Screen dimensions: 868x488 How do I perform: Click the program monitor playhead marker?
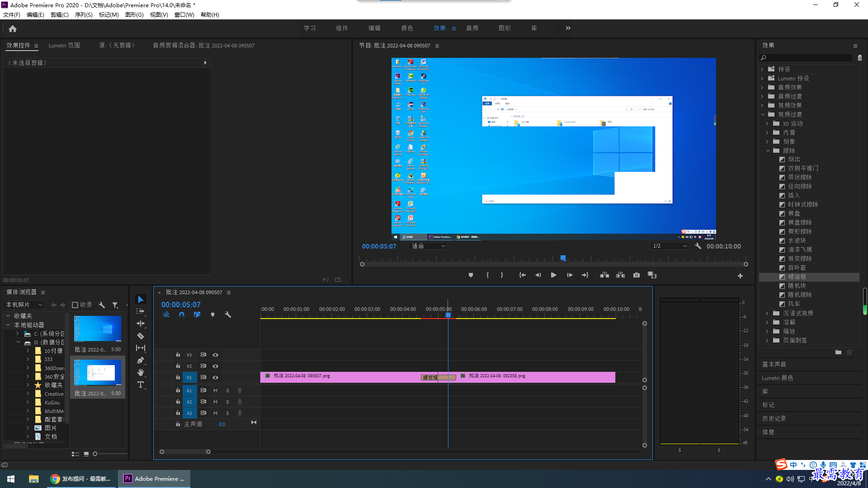pos(563,258)
